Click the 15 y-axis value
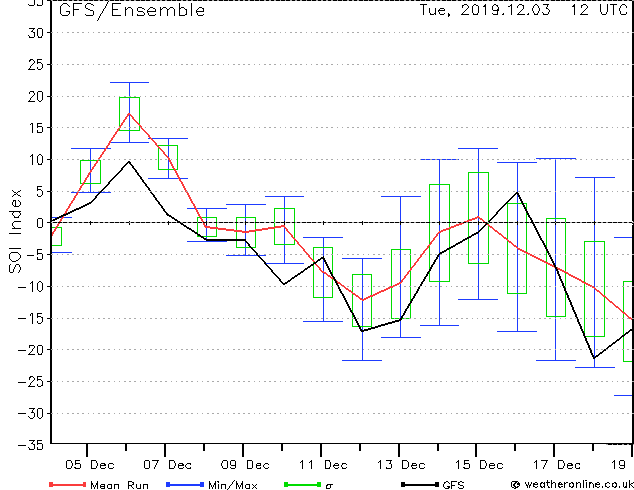This screenshot has width=634, height=490. click(x=35, y=128)
